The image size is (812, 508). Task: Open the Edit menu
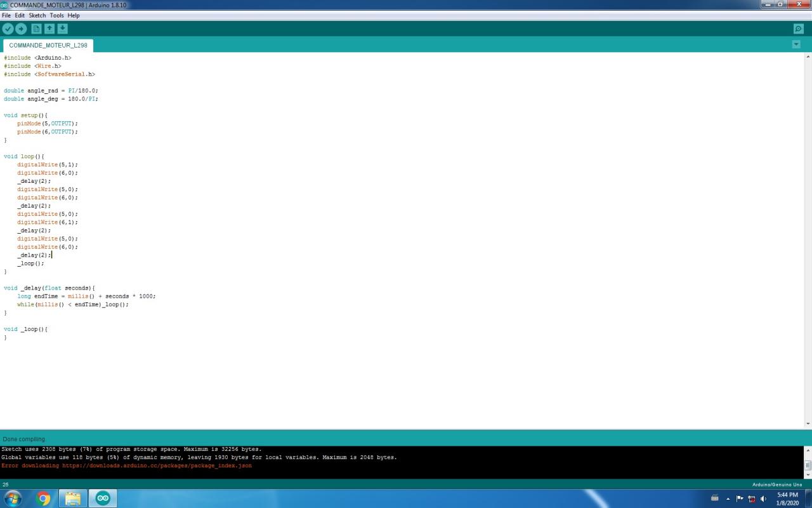20,15
